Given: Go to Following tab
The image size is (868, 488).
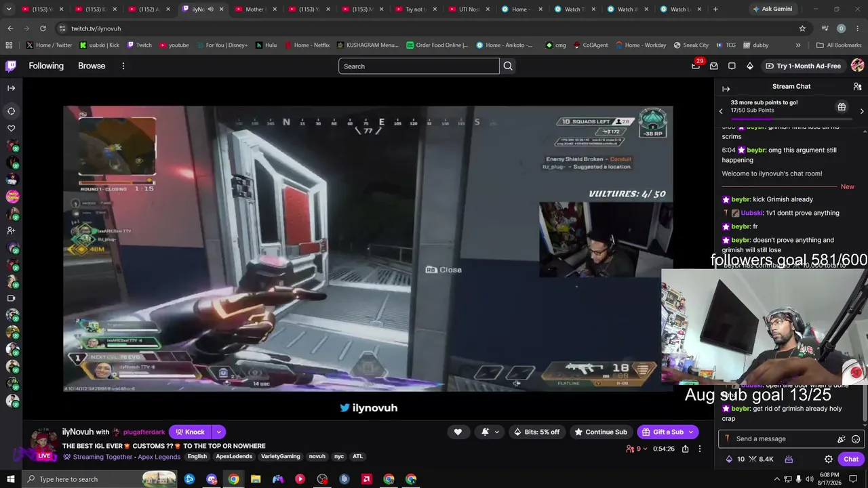Looking at the screenshot, I should (x=46, y=66).
